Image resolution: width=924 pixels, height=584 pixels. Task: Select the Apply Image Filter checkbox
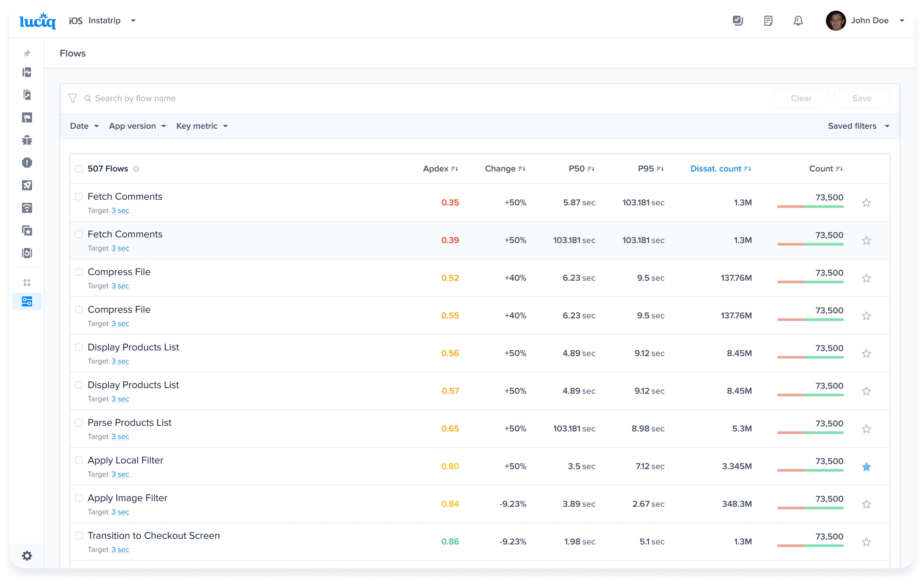(x=79, y=498)
